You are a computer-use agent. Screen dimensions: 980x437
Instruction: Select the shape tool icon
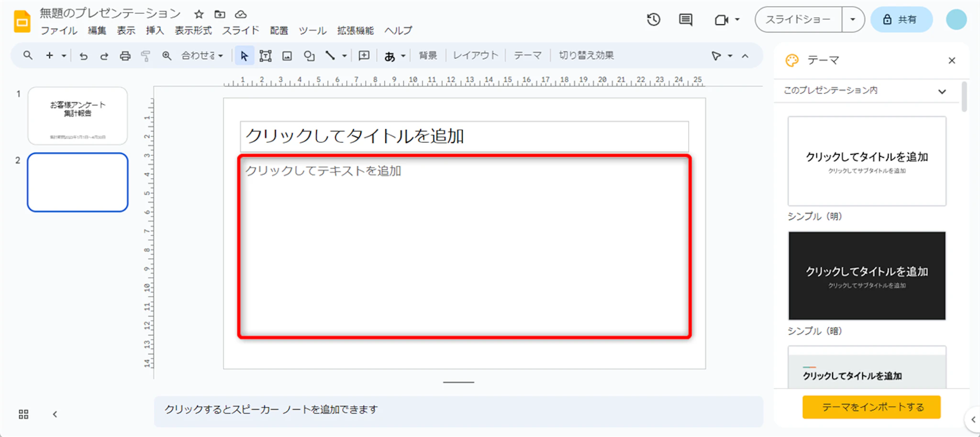point(309,56)
